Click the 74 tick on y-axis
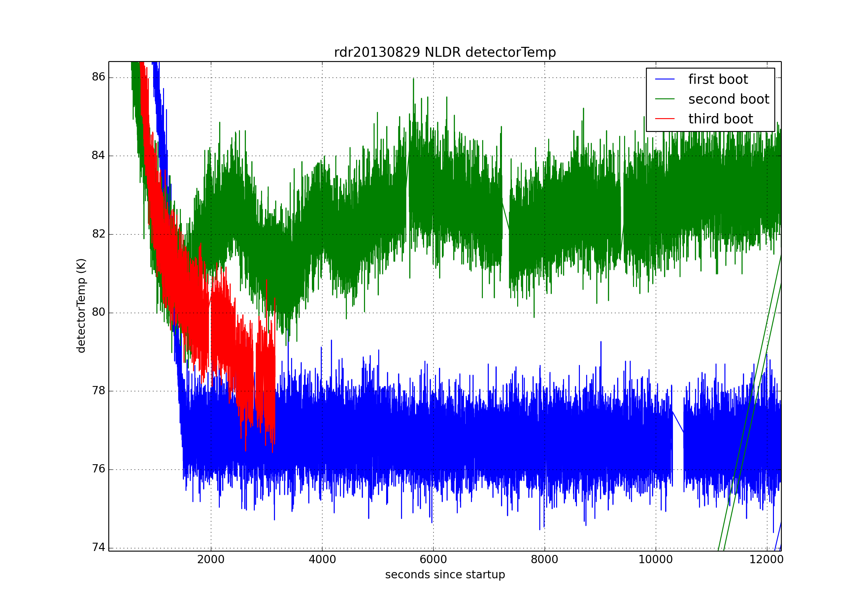This screenshot has height=612, width=868. pos(98,547)
